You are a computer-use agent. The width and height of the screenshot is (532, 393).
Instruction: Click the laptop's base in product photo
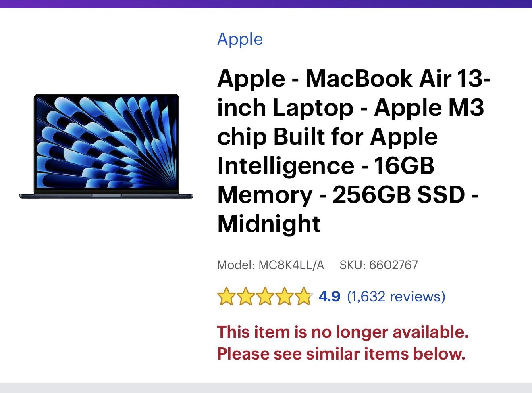coord(106,196)
